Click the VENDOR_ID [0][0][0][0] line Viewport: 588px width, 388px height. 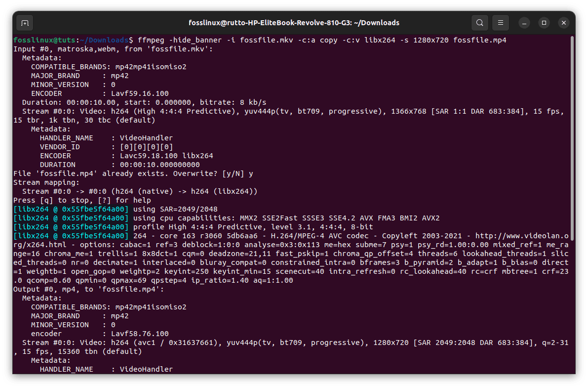point(107,147)
